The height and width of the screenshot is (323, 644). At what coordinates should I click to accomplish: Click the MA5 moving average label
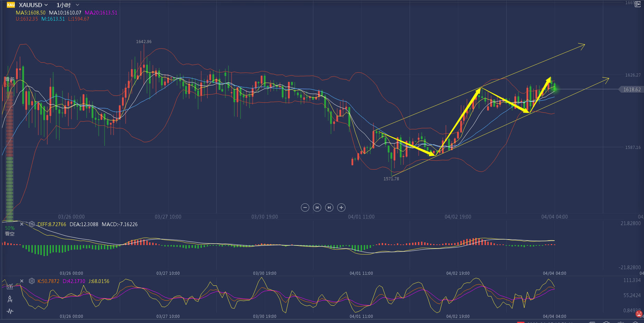30,13
